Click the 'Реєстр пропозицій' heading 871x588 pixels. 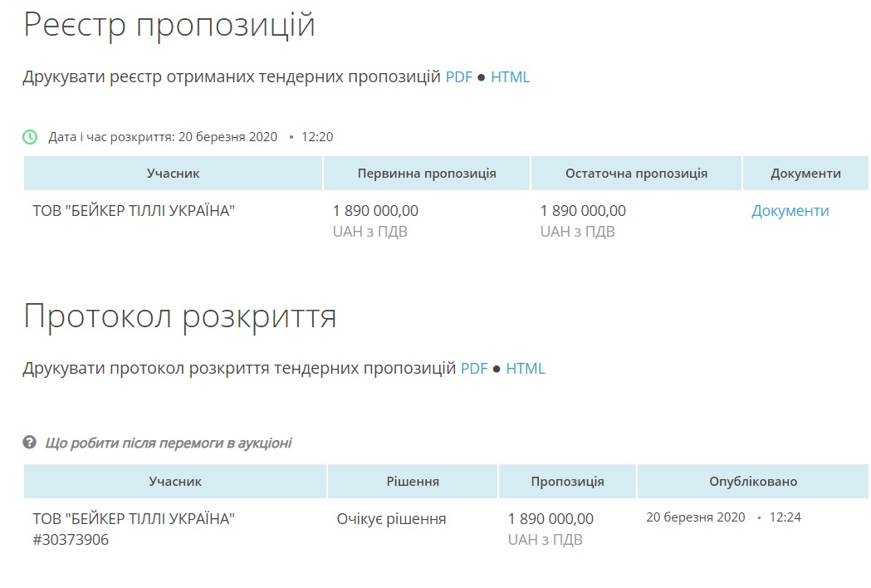pos(169,24)
